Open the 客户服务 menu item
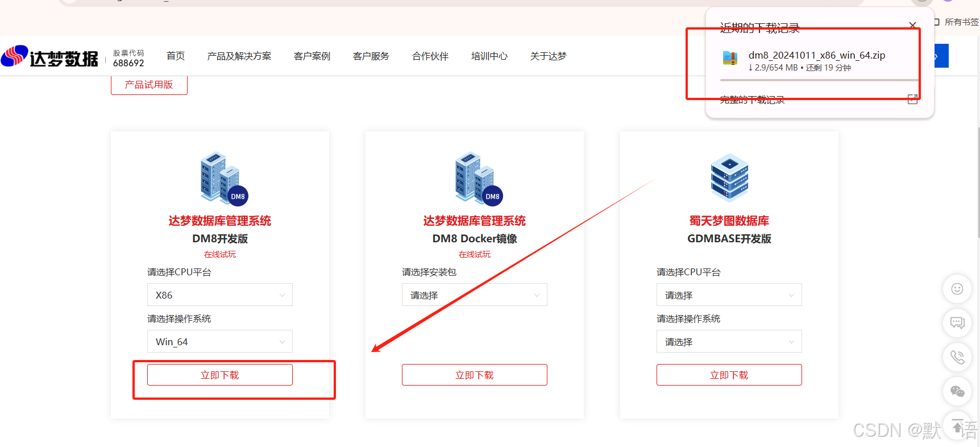Screen dimensions: 980x447 coord(371,56)
